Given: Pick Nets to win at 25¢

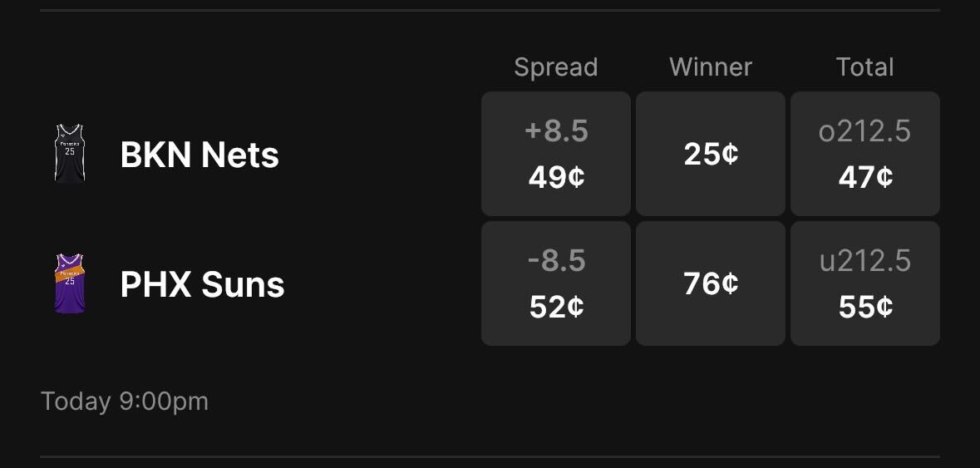Looking at the screenshot, I should pos(711,154).
